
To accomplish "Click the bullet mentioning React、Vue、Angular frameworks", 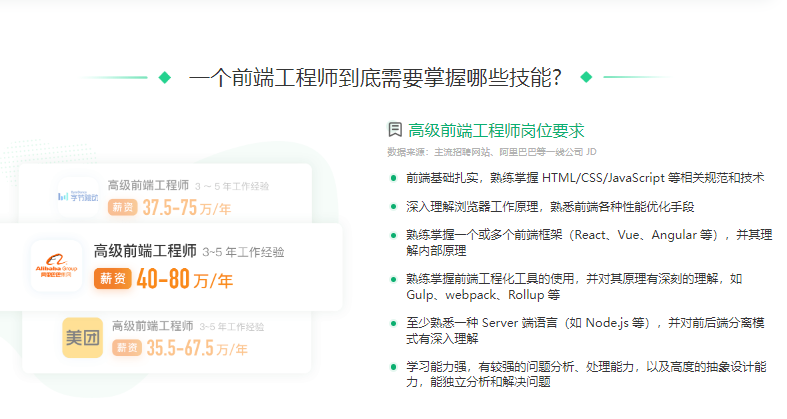I will point(588,243).
